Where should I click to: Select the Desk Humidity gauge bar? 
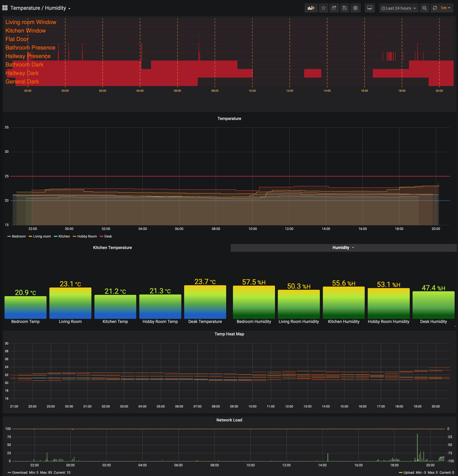(x=434, y=305)
